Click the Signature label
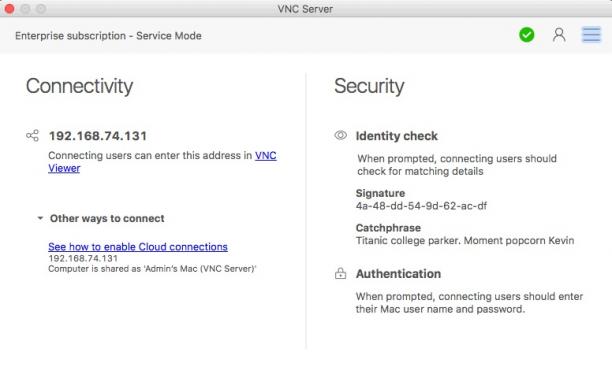Screen dimensions: 612x367 click(x=380, y=193)
